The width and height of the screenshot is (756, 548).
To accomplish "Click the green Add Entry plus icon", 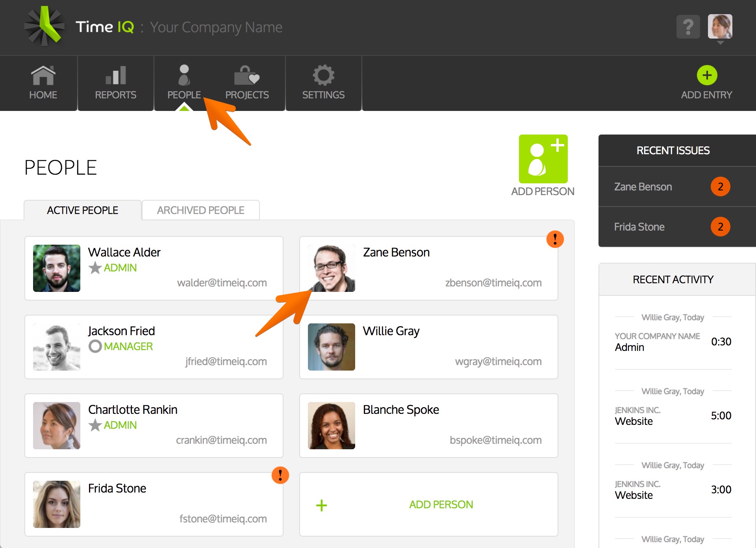I will (x=707, y=75).
